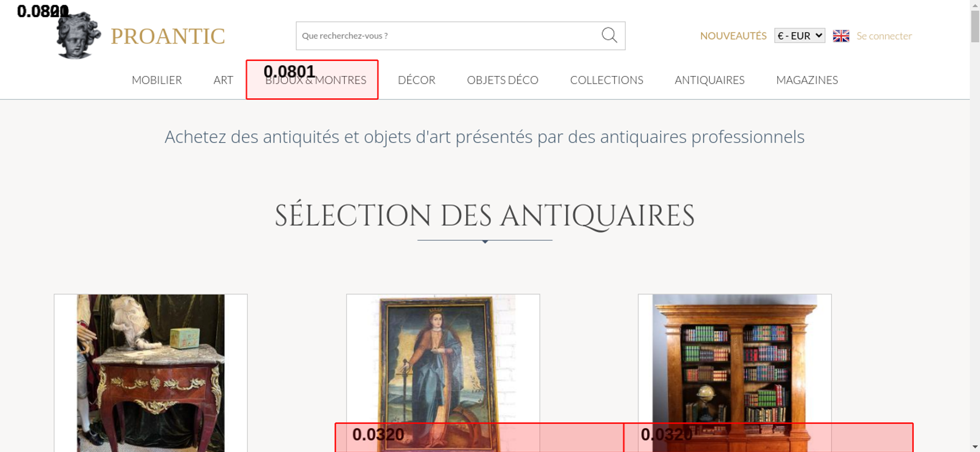Open the crowned saint painting thumbnail
This screenshot has width=980, height=452.
tap(443, 373)
